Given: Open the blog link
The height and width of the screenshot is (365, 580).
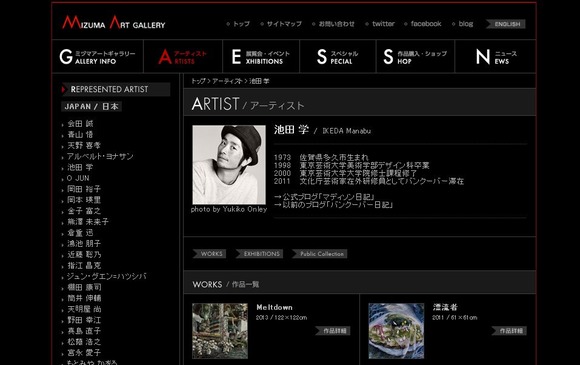Looking at the screenshot, I should pyautogui.click(x=466, y=24).
